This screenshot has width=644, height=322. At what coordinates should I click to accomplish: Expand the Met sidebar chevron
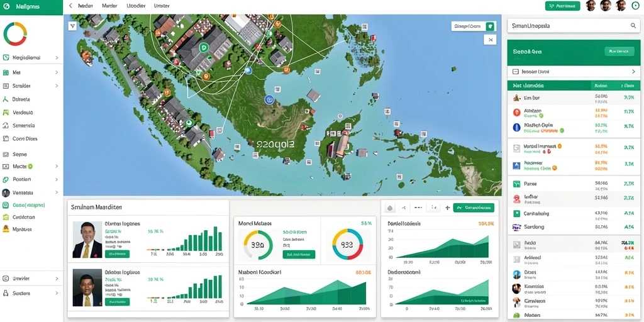click(57, 72)
